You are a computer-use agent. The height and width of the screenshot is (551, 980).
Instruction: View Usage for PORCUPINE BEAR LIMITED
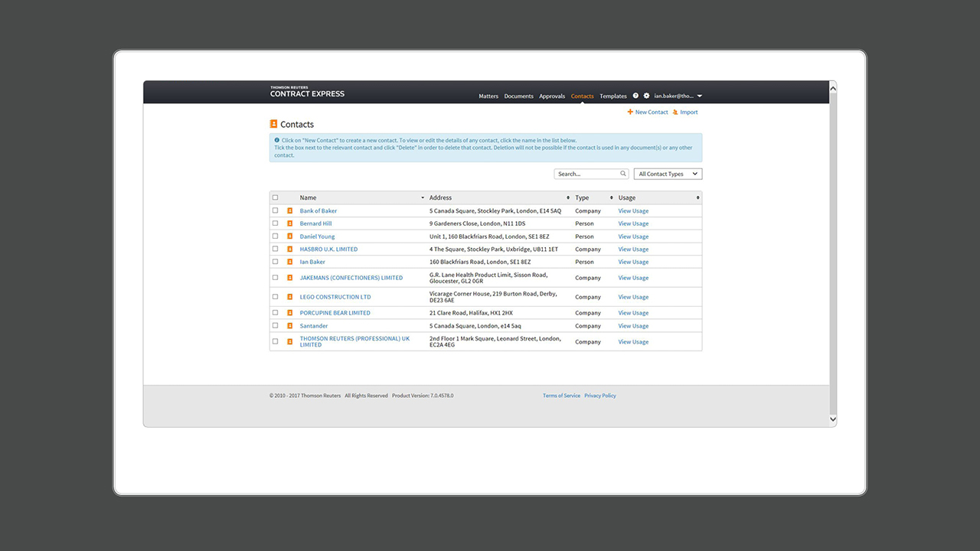[633, 313]
